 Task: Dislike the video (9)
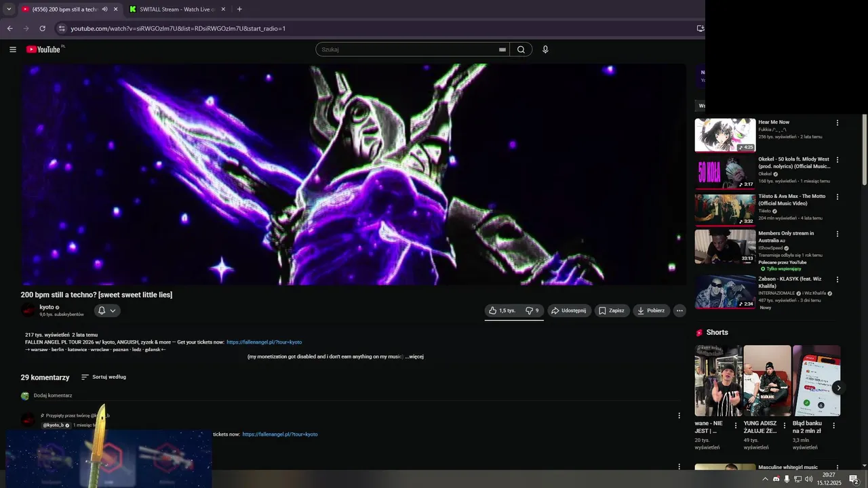532,310
